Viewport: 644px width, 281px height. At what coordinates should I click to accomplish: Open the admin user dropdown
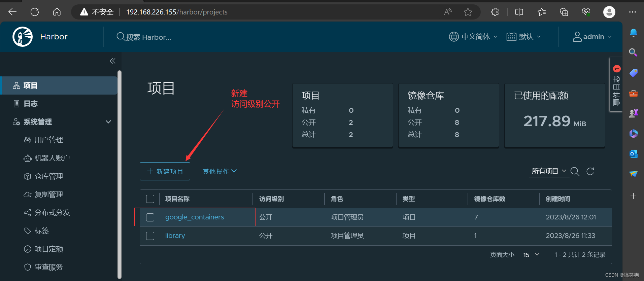(592, 36)
